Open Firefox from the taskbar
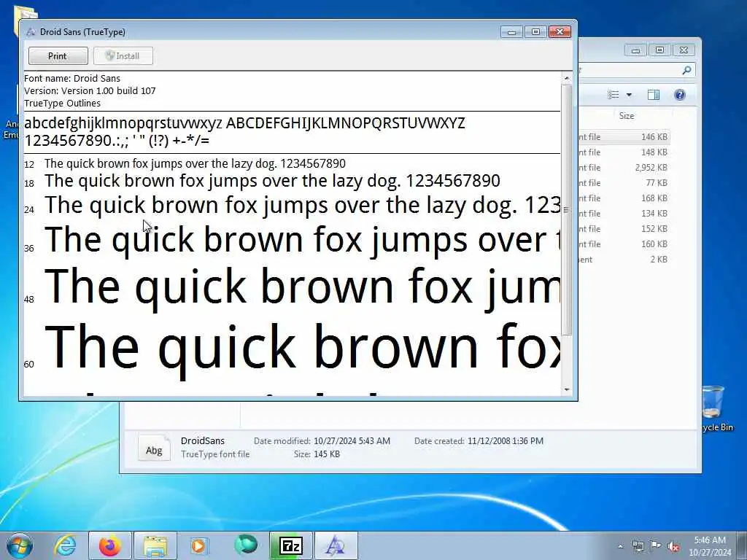Image resolution: width=747 pixels, height=560 pixels. tap(110, 545)
